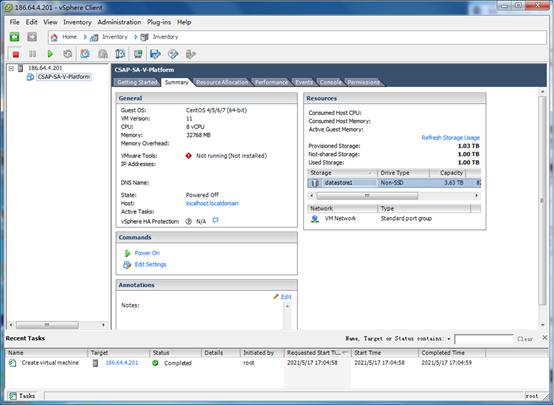Viewport: 554px width, 405px height.
Task: Click the Take Snapshot toolbar icon
Action: [85, 54]
